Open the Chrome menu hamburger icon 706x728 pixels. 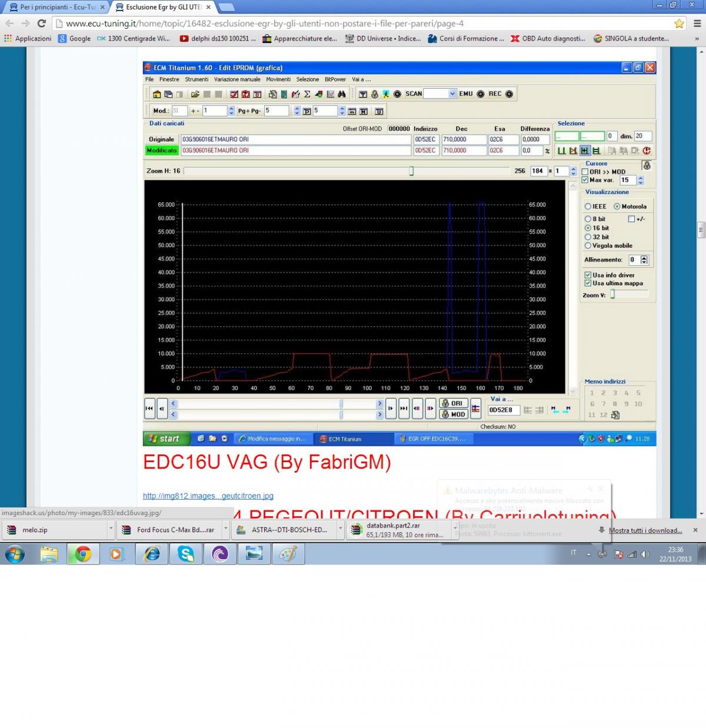[698, 24]
